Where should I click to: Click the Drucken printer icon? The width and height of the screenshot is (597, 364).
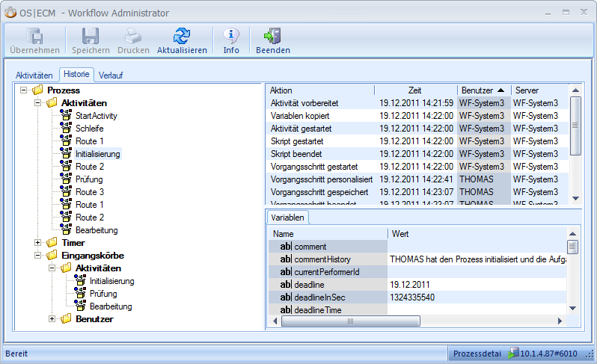tap(133, 35)
